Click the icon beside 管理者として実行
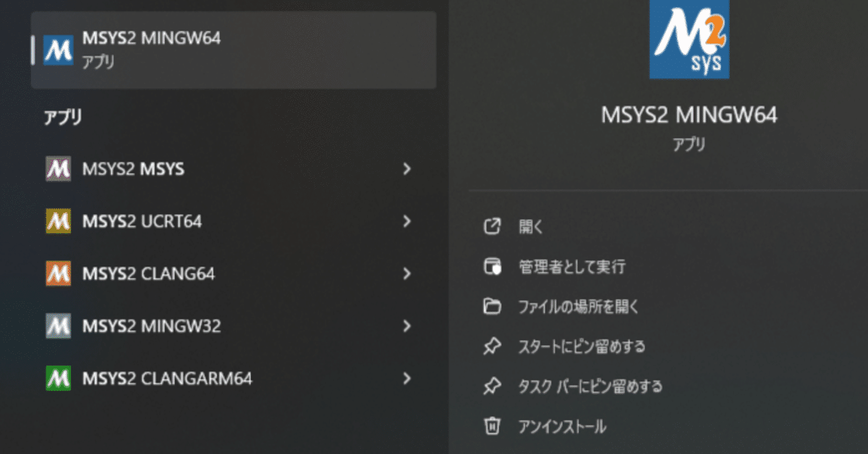The height and width of the screenshot is (454, 868). [x=493, y=266]
